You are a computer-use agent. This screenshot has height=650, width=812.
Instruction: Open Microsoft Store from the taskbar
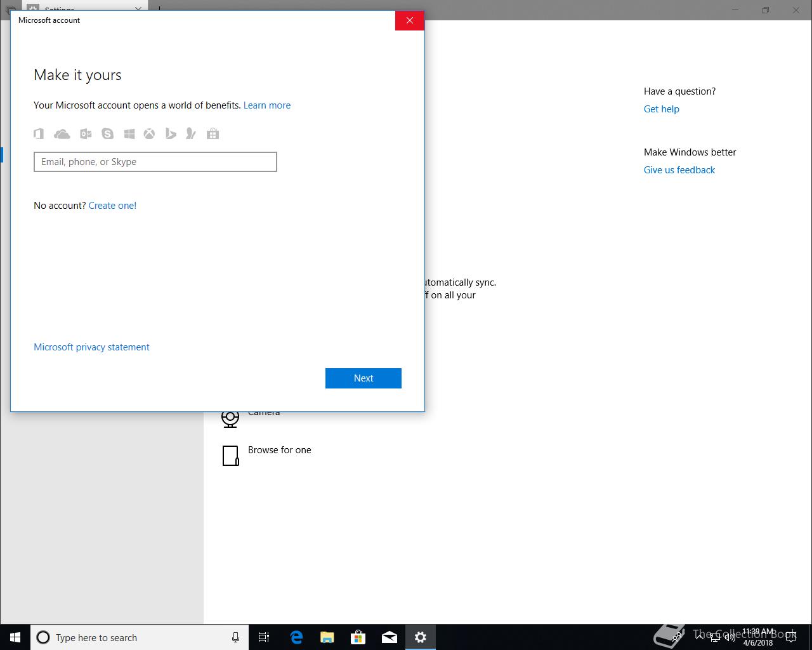(358, 637)
